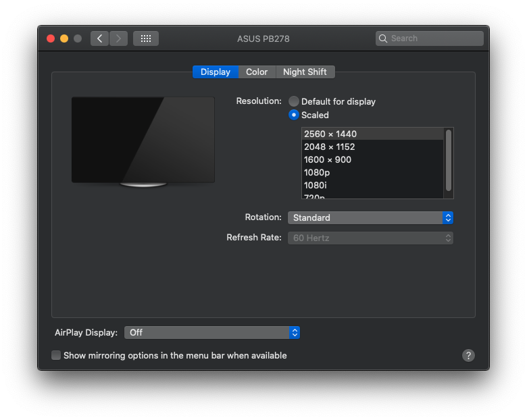Open the AirPlay Display dropdown

click(x=212, y=333)
